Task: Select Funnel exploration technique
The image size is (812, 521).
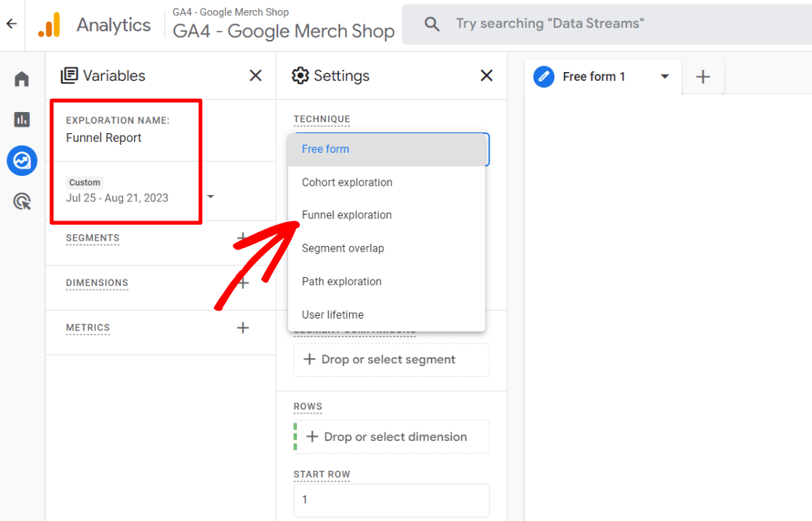Action: pos(346,215)
